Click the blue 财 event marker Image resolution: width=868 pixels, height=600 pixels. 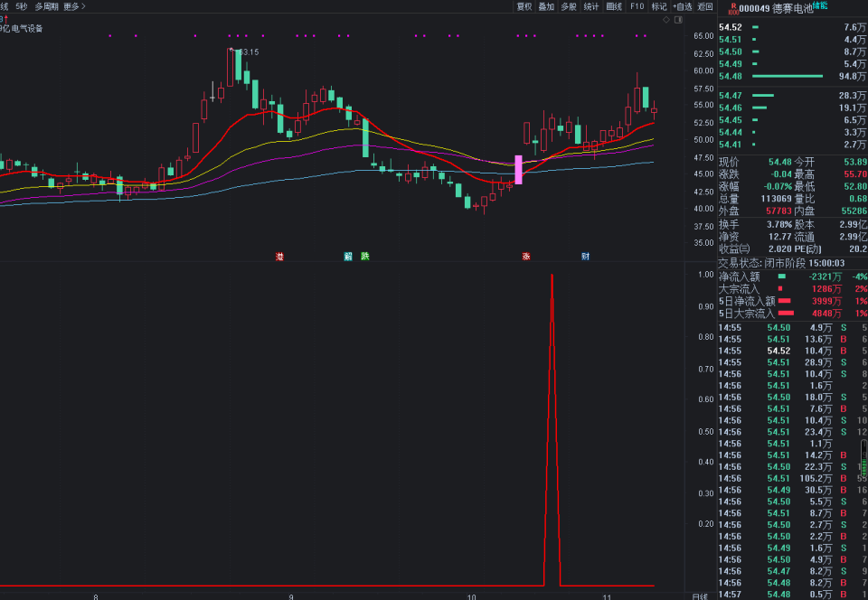point(585,257)
